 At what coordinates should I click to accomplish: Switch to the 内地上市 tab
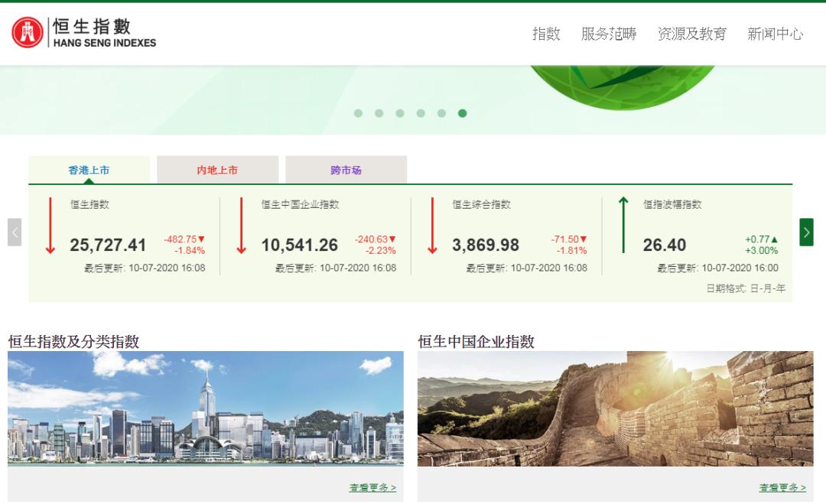216,169
